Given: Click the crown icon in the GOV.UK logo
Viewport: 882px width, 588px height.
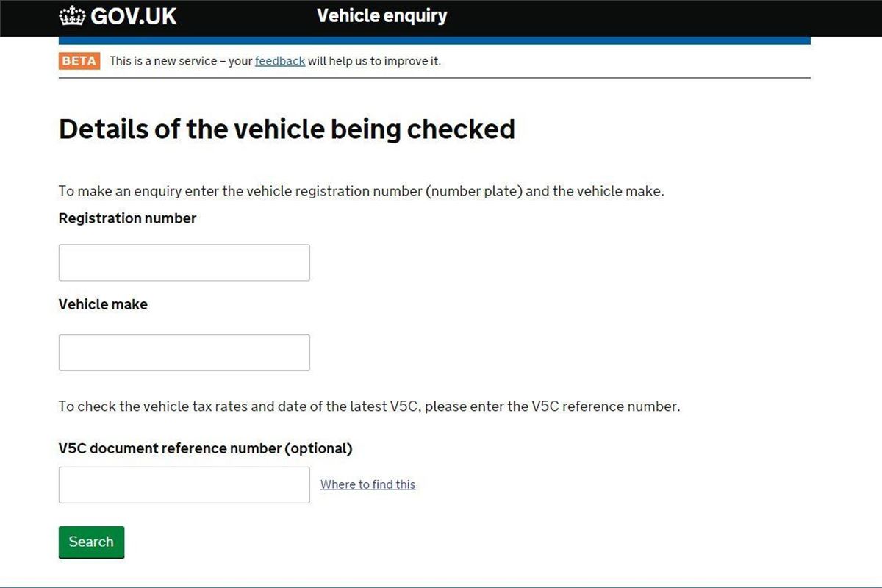Looking at the screenshot, I should (x=72, y=16).
